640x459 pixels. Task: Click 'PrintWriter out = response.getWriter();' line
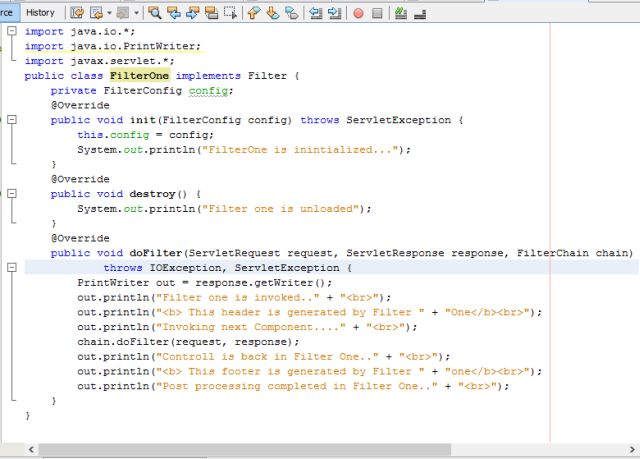(204, 283)
